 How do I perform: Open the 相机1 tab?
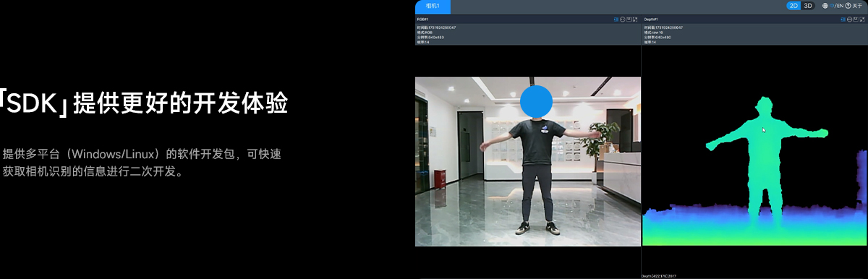pyautogui.click(x=433, y=7)
